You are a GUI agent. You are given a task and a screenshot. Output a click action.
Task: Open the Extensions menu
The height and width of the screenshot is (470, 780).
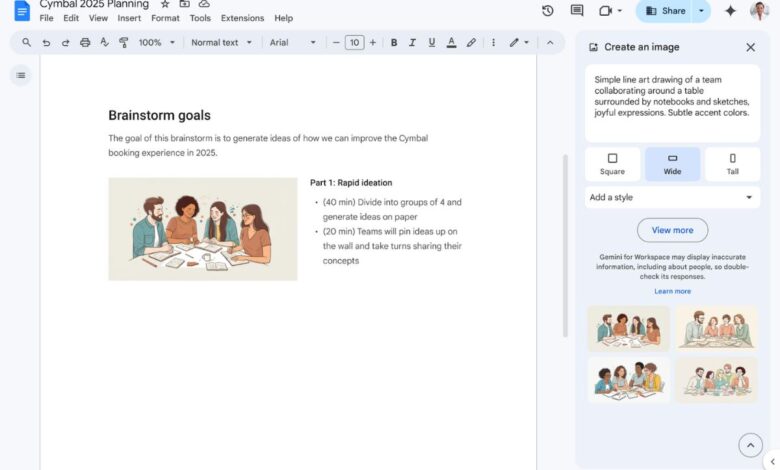242,18
